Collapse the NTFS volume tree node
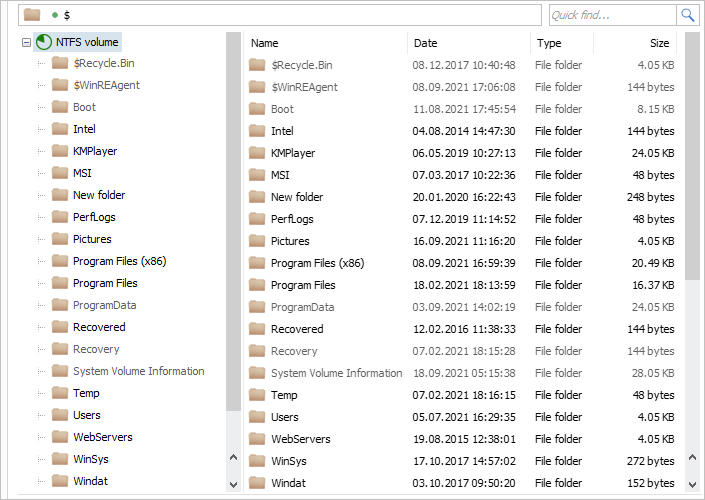Screen dimensions: 705x500 27,42
